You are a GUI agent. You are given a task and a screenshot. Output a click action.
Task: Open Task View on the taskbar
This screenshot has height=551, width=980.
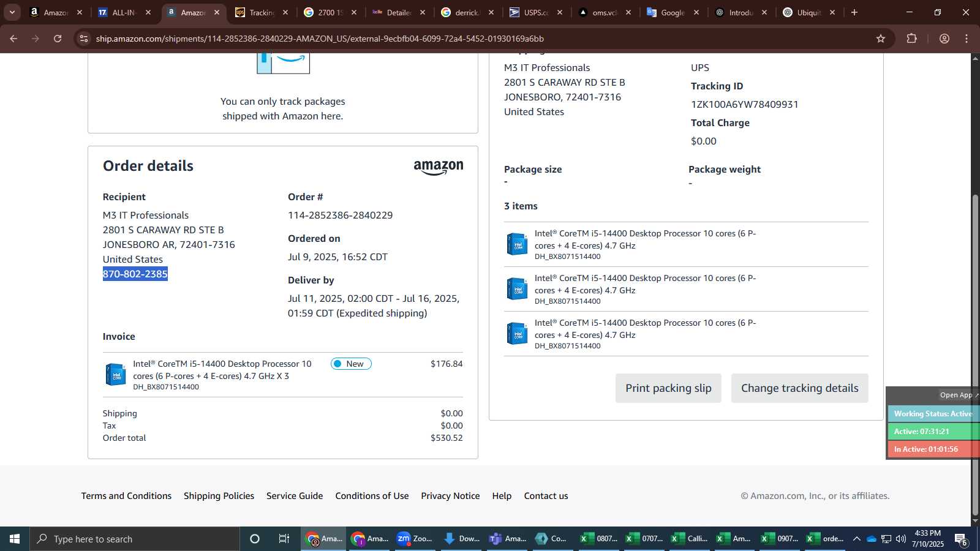point(284,539)
